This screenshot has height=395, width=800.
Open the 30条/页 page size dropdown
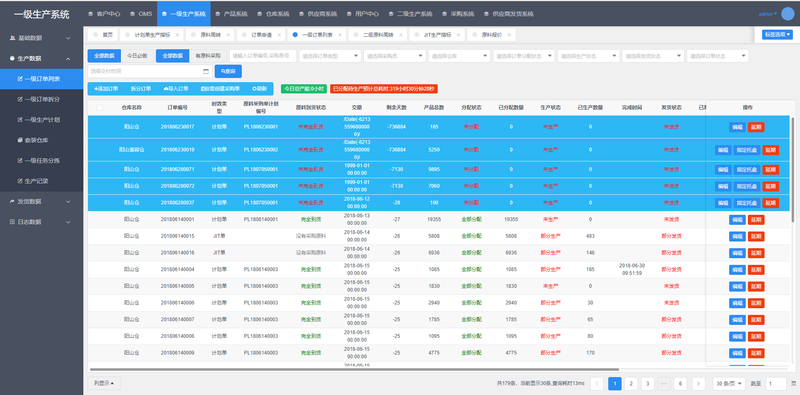pyautogui.click(x=729, y=383)
